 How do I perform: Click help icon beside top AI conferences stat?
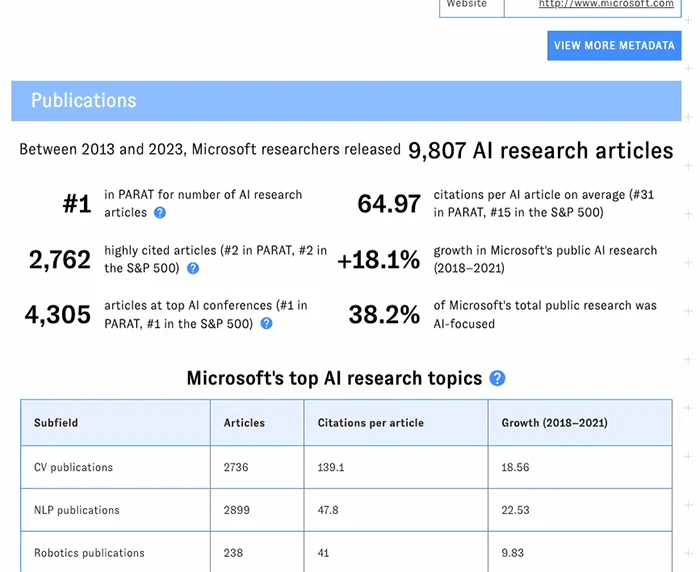tap(266, 324)
